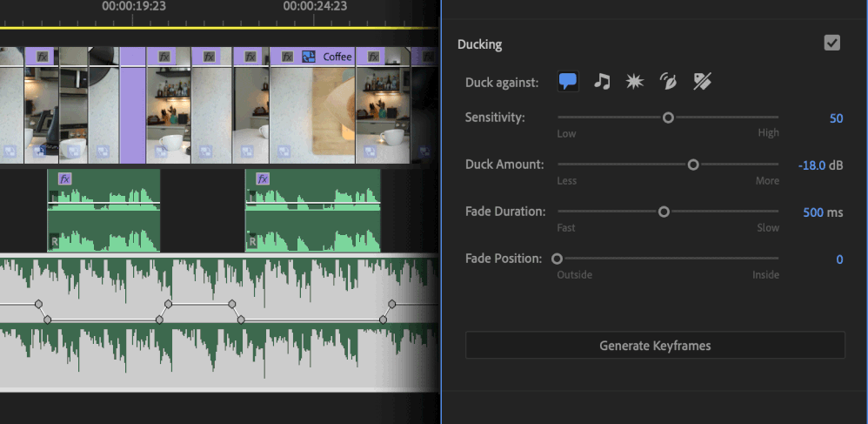Click fx badge on the first green audio clip
This screenshot has height=424, width=868.
[x=64, y=178]
